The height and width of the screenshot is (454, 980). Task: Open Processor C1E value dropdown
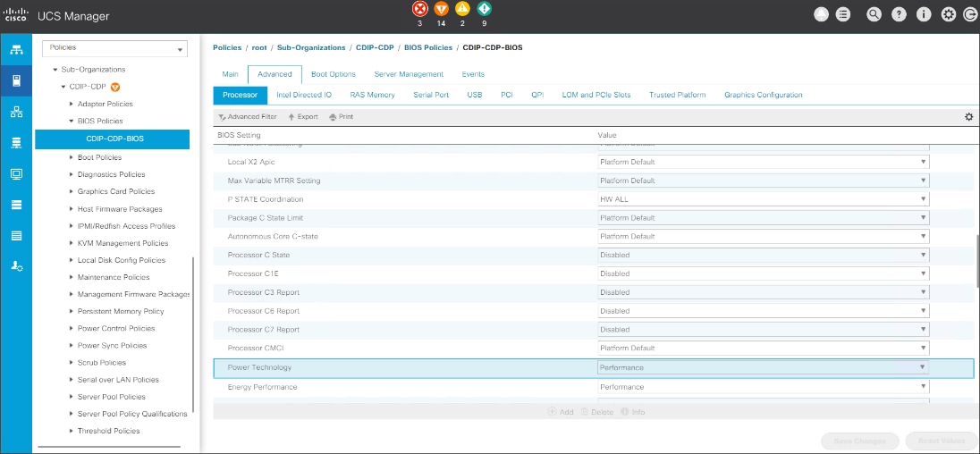point(763,273)
